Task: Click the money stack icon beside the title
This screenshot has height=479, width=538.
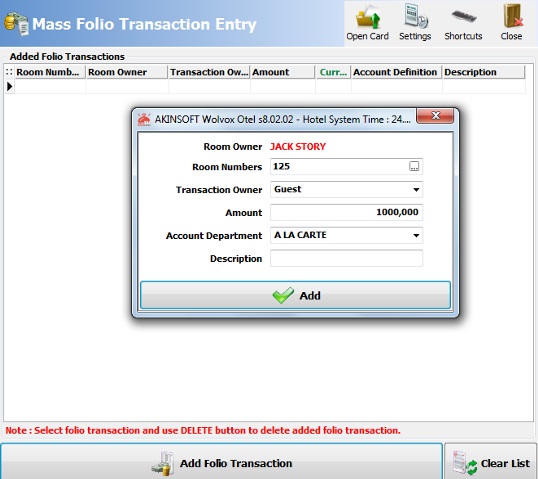Action: (16, 23)
